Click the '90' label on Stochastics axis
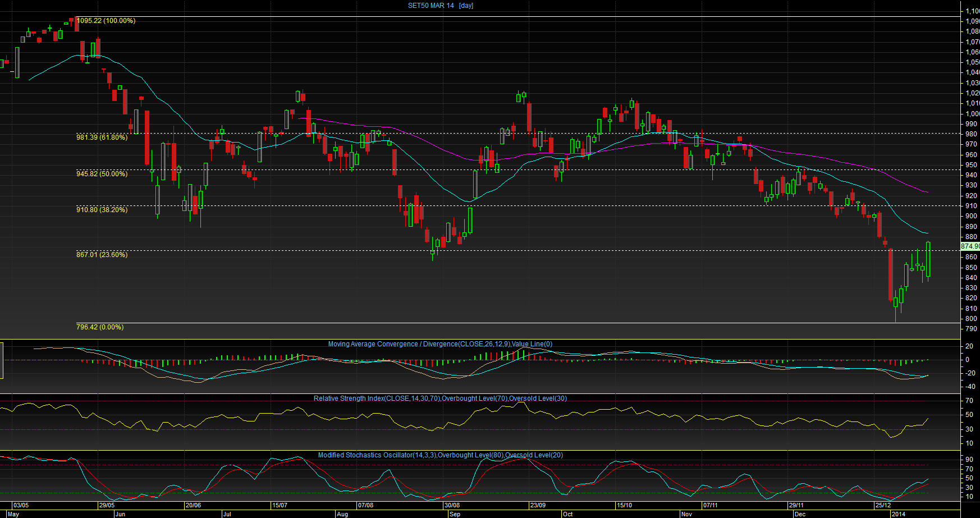The height and width of the screenshot is (518, 980). (x=969, y=460)
